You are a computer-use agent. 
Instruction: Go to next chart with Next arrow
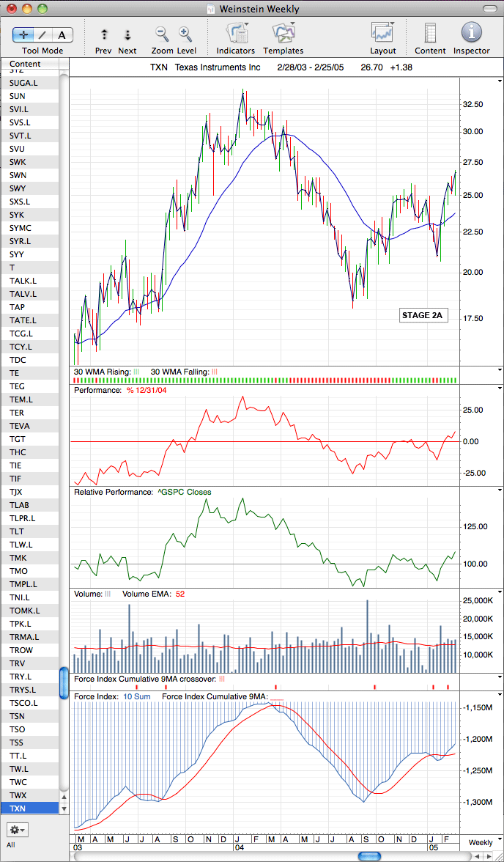point(127,35)
